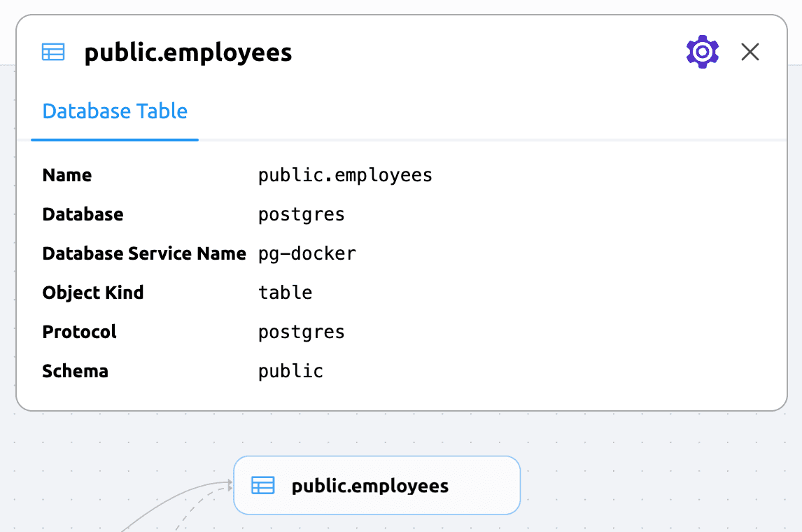
Task: Select the public.employees node in the diagram
Action: tap(376, 484)
